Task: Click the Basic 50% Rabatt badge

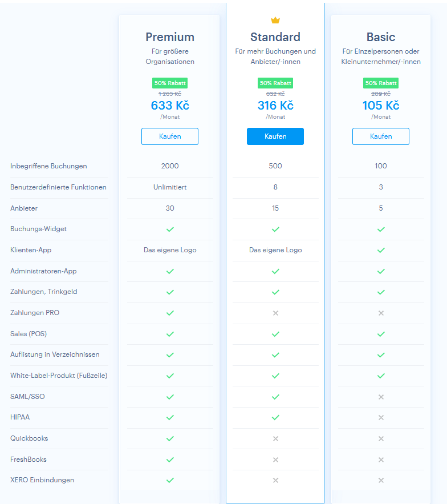Action: point(381,83)
